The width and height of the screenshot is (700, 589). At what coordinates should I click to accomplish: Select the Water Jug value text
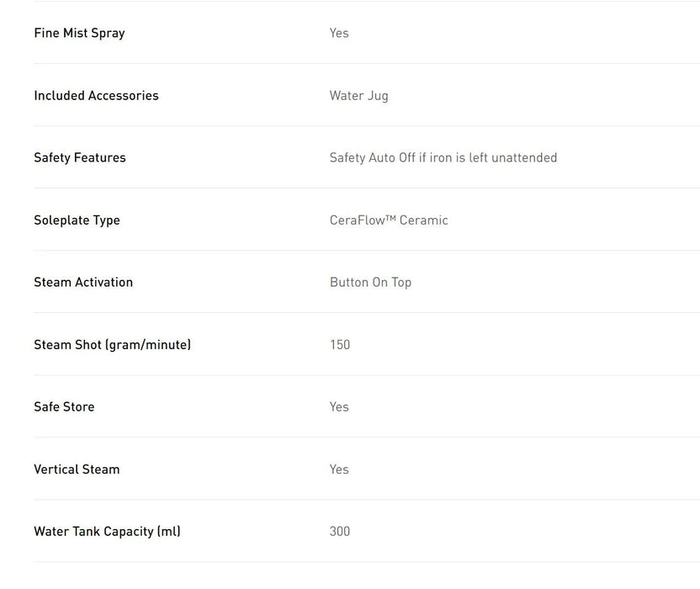pyautogui.click(x=358, y=95)
